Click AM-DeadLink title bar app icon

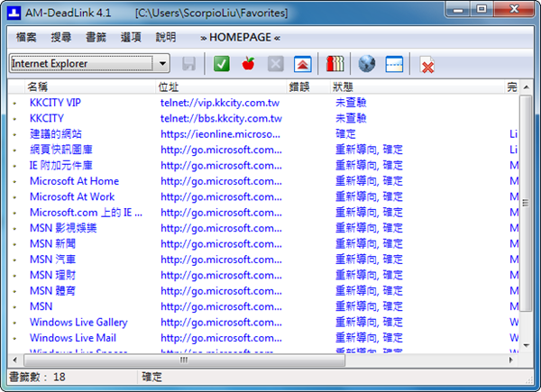point(14,14)
